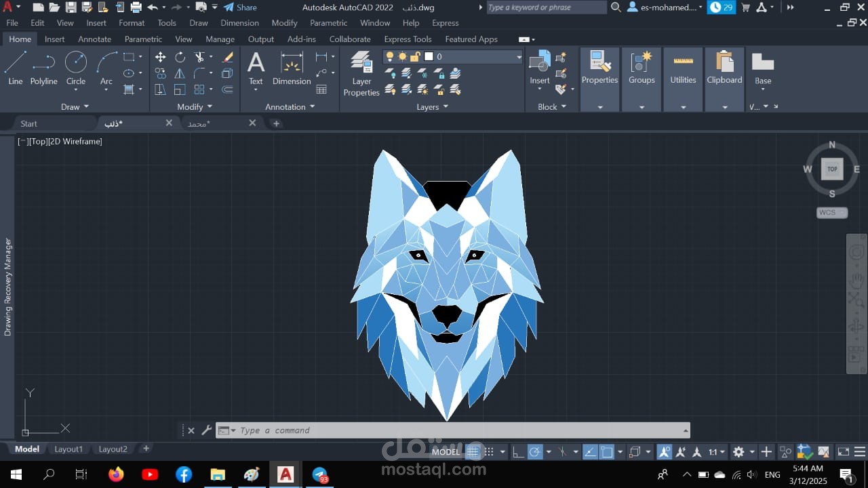Image resolution: width=868 pixels, height=488 pixels.
Task: Open the Start tab
Action: 29,123
